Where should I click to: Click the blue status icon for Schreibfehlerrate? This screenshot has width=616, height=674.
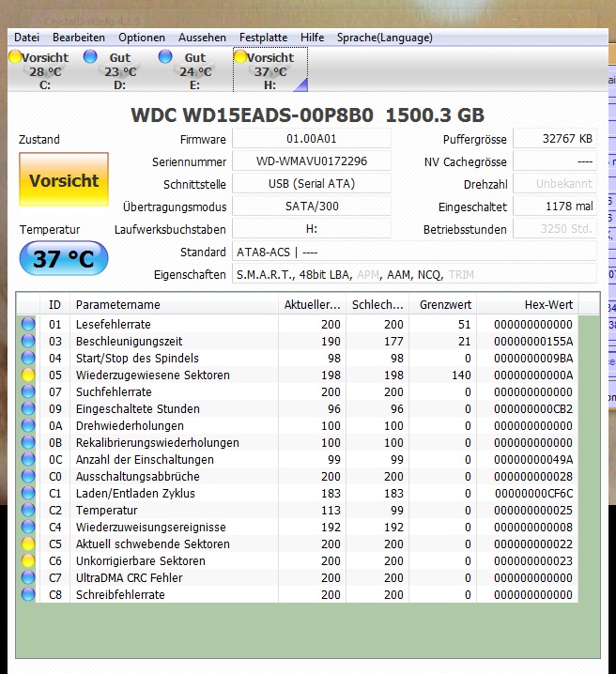28,594
